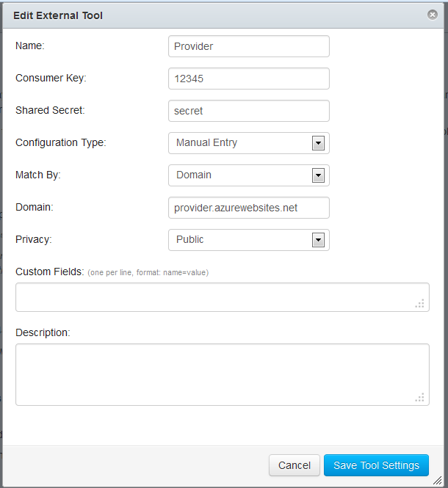Open the Configuration Type dropdown

(248, 143)
